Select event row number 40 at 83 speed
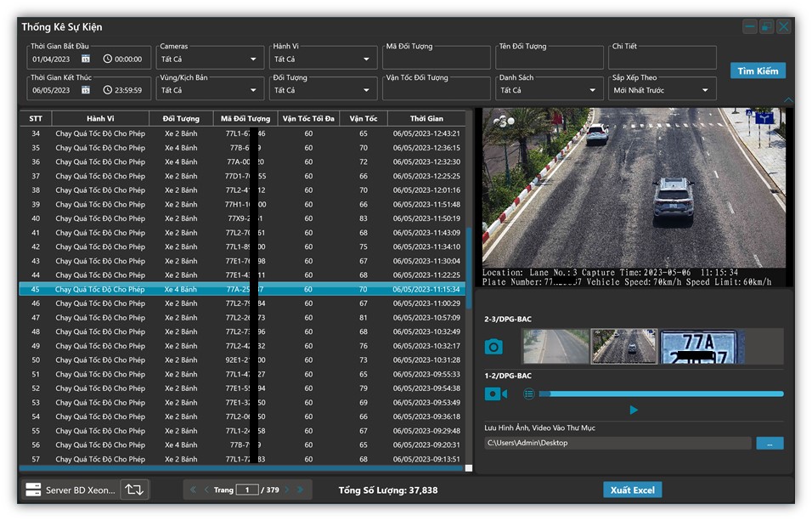Screen dimensions: 812x521 [x=242, y=218]
